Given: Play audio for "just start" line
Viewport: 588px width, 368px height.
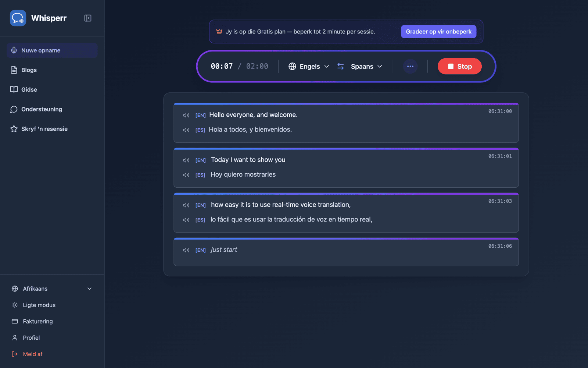Looking at the screenshot, I should pyautogui.click(x=186, y=250).
